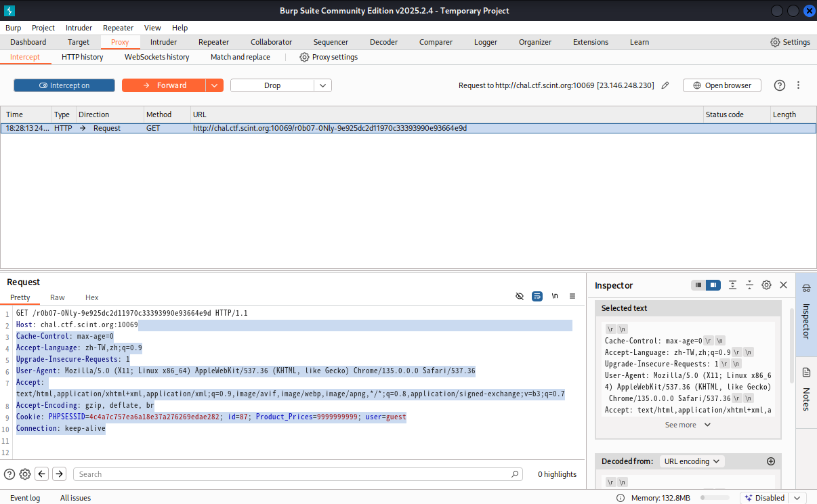
Task: Open the intercept help question-mark icon
Action: (x=780, y=85)
